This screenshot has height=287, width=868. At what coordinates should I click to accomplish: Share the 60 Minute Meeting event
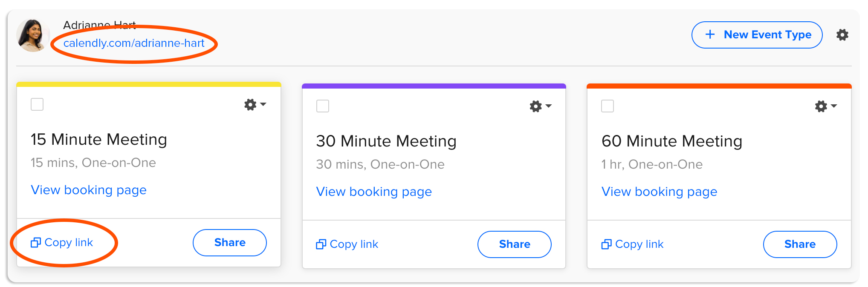(x=799, y=244)
